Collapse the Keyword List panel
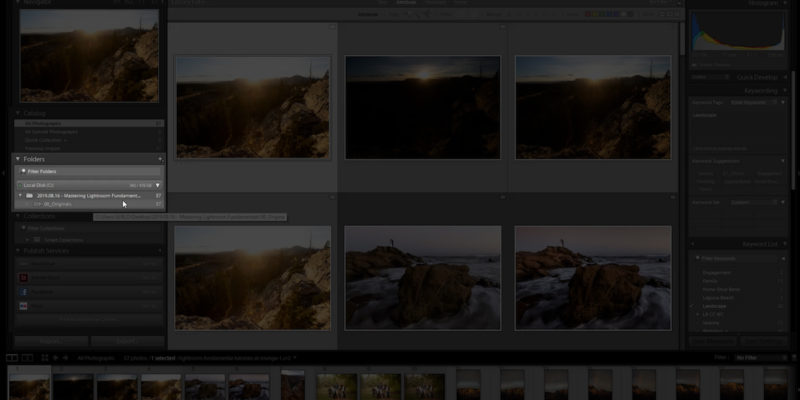 [783, 244]
